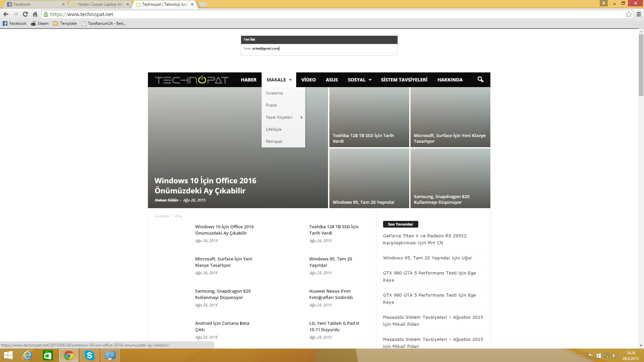Click the Kime email input field
Image resolution: width=644 pixels, height=362 pixels.
(x=322, y=49)
